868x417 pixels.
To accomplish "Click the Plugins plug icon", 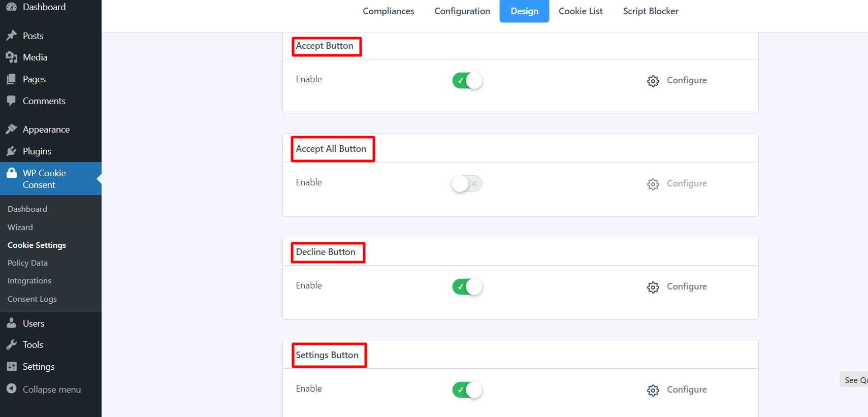I will 11,151.
